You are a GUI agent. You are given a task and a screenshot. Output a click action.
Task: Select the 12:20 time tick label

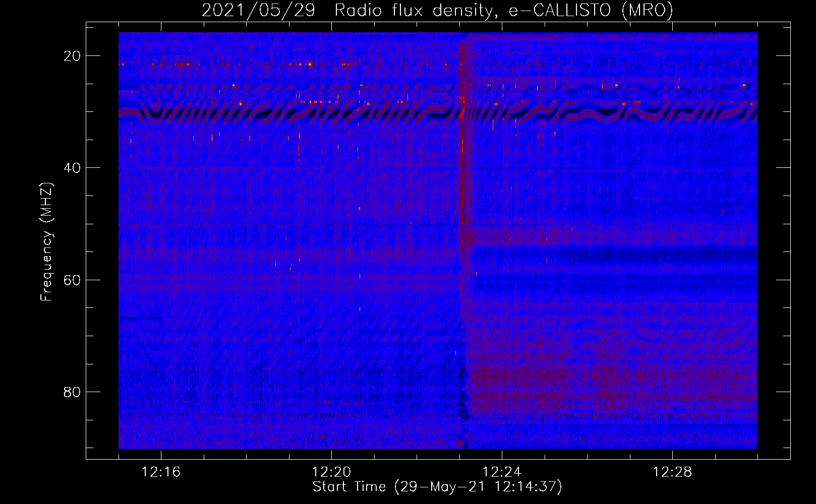coord(332,472)
